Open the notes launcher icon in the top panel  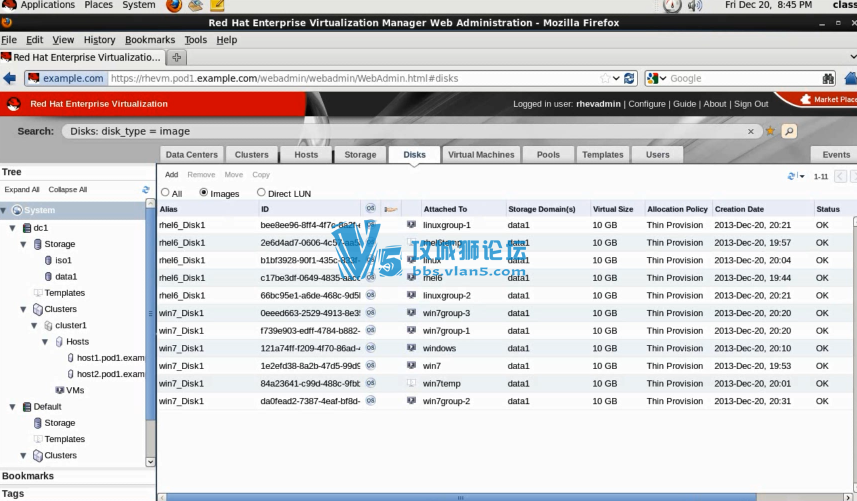pos(217,5)
